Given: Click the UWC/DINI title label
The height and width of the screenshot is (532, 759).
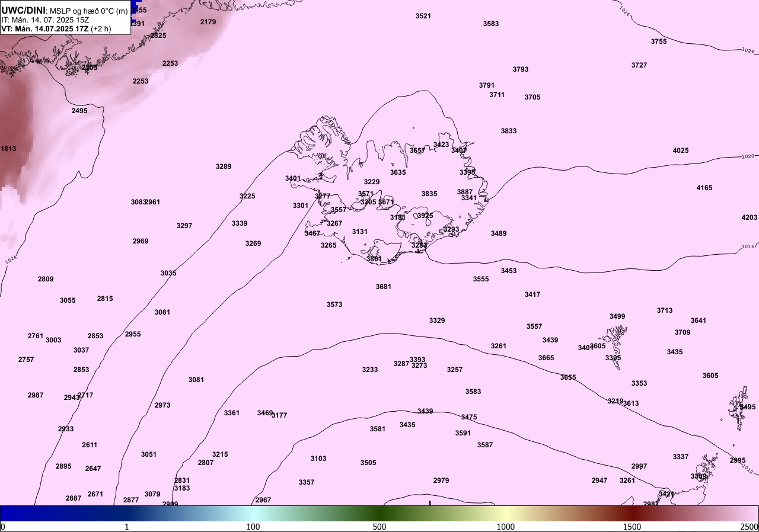Looking at the screenshot, I should [24, 10].
